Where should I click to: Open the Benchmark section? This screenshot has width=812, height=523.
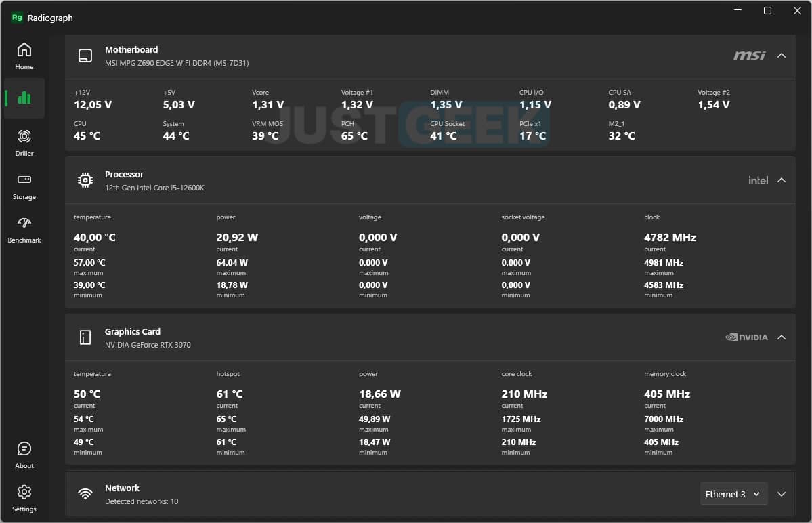pos(24,230)
